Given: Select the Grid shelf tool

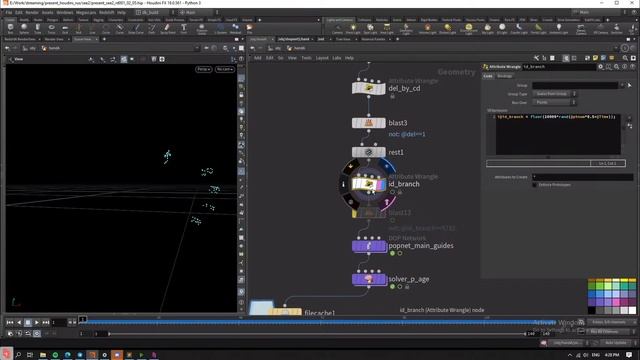Looking at the screenshot, I should [x=65, y=29].
